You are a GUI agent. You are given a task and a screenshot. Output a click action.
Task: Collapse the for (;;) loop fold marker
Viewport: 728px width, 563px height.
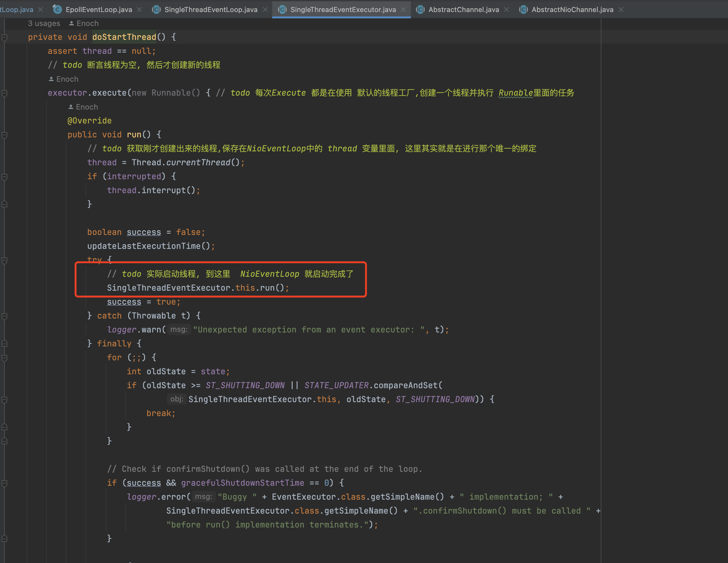point(5,358)
